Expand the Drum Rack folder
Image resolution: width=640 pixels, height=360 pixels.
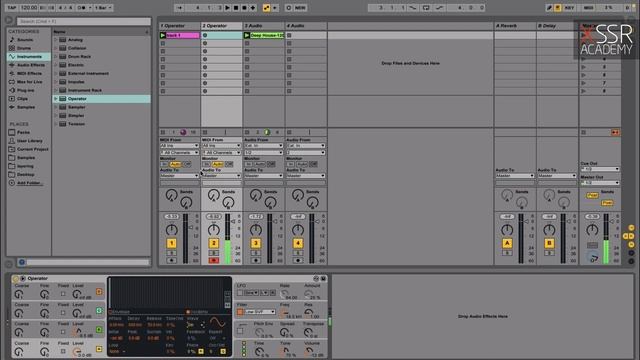point(56,57)
